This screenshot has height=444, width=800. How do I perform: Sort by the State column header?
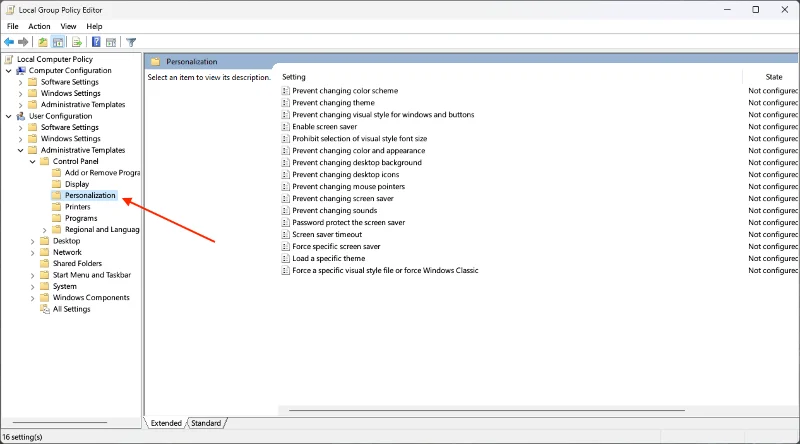pyautogui.click(x=772, y=77)
